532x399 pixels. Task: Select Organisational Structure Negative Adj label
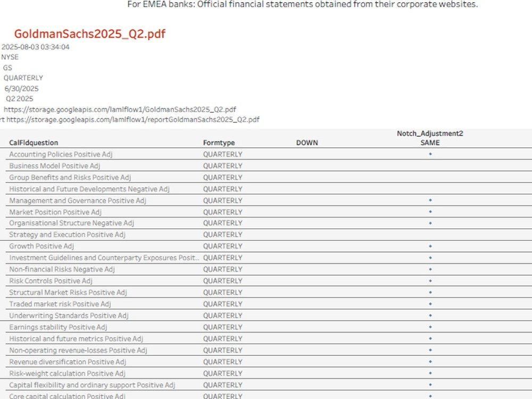coord(72,223)
